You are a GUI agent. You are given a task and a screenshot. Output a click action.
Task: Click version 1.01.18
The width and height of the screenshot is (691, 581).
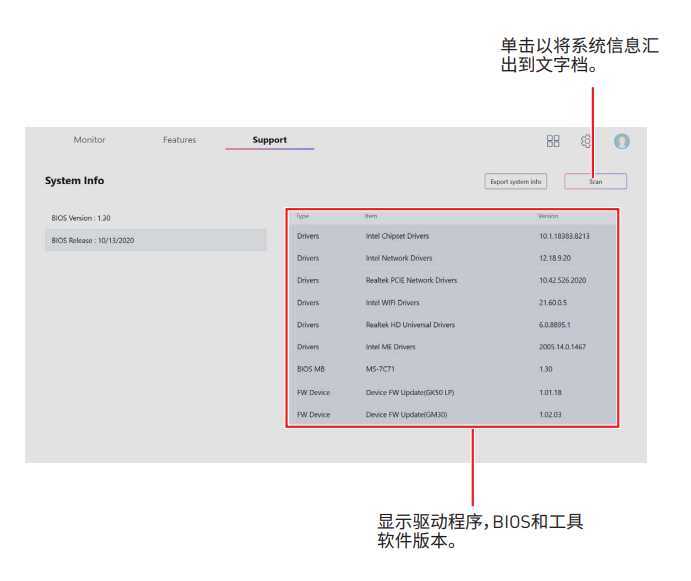tap(550, 392)
